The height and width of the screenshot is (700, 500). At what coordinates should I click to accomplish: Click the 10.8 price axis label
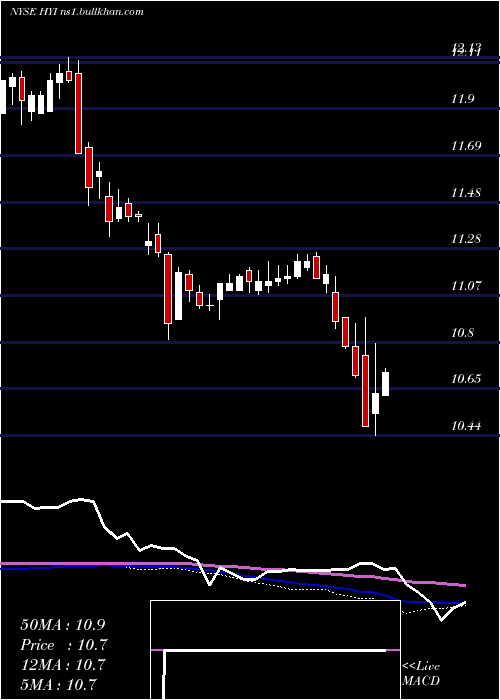pos(462,333)
